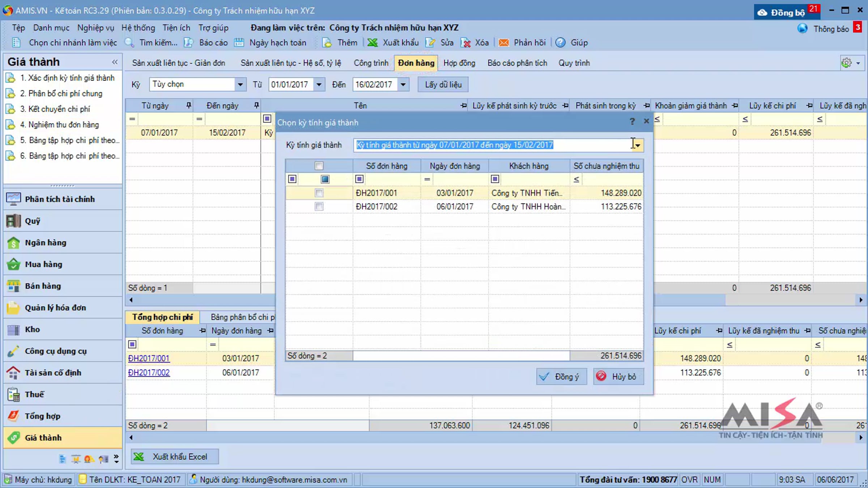Switch to the Công trình tab
The height and width of the screenshot is (488, 868).
pos(371,63)
